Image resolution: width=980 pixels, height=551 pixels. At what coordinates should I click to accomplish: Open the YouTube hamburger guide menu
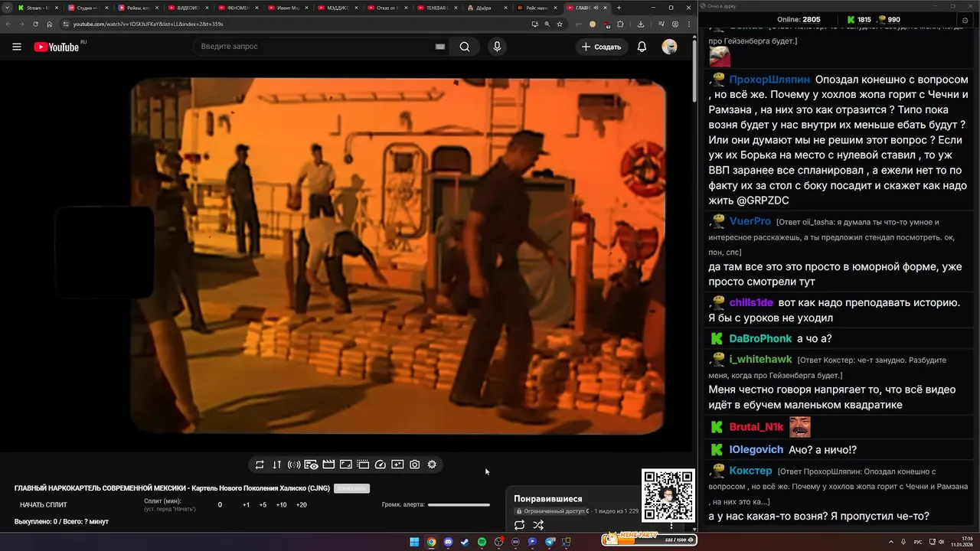(17, 47)
